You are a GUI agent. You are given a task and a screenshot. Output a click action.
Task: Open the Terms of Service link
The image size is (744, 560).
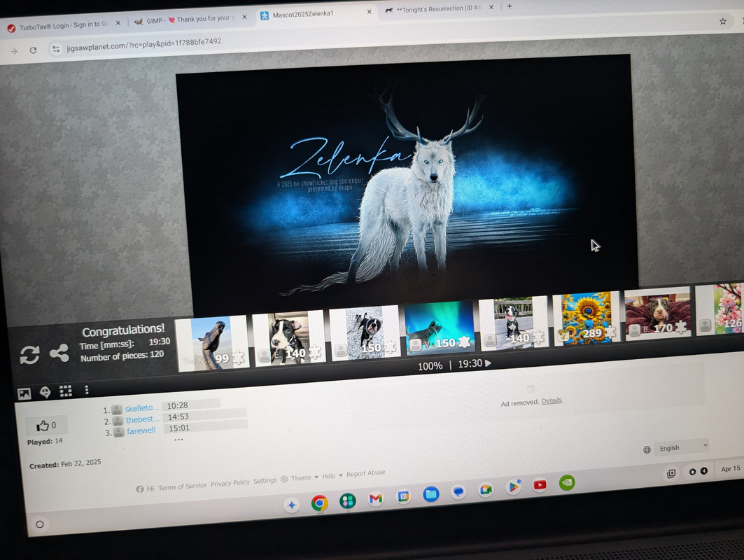click(182, 486)
